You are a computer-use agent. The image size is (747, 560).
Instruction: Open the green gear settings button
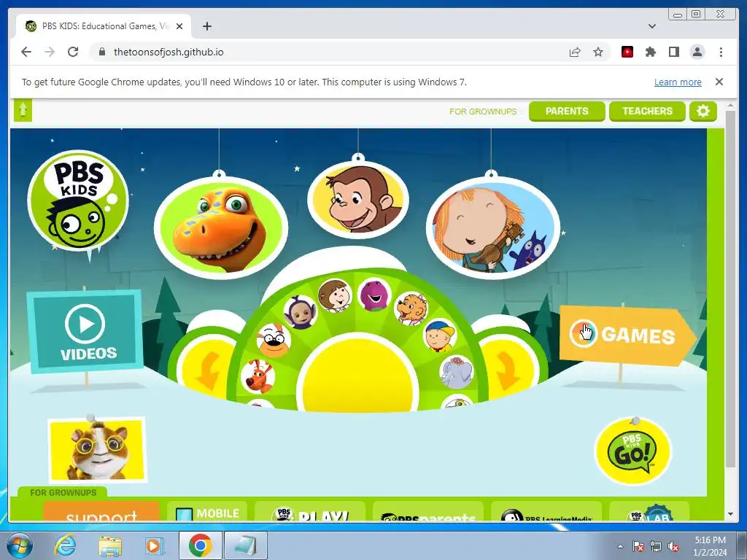tap(703, 112)
